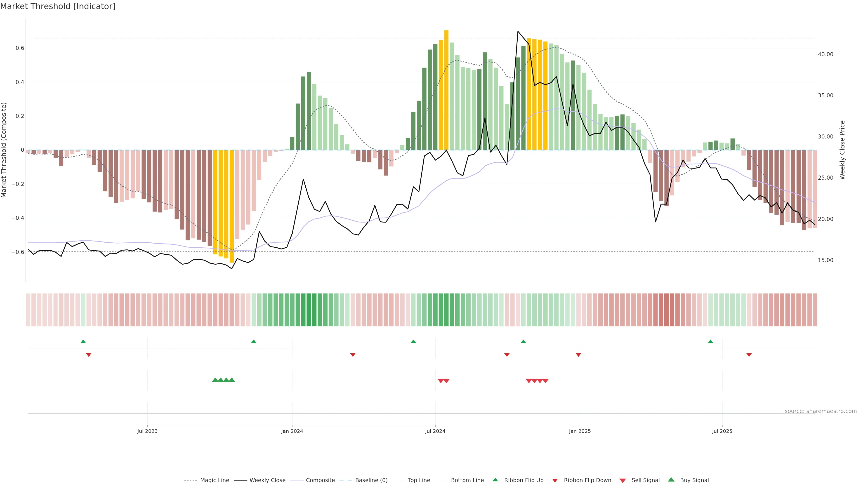This screenshot has width=868, height=488.
Task: Click the Ribbon Flip Up legend icon
Action: pos(495,480)
